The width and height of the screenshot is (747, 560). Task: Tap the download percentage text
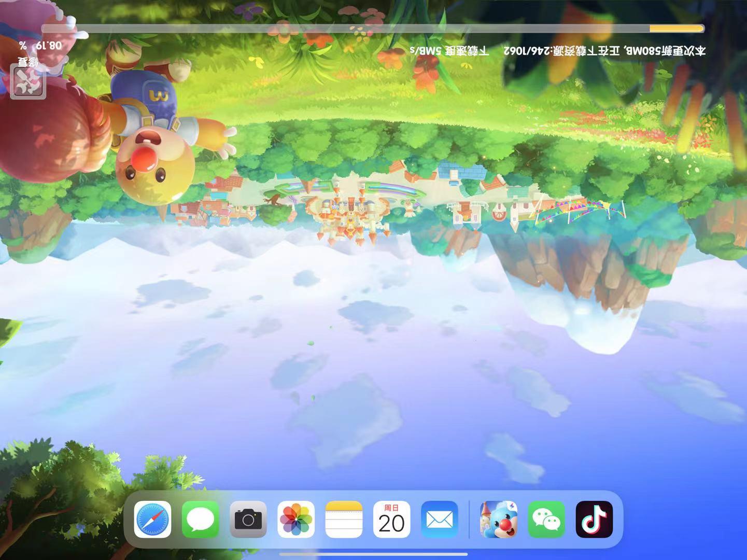tap(41, 46)
